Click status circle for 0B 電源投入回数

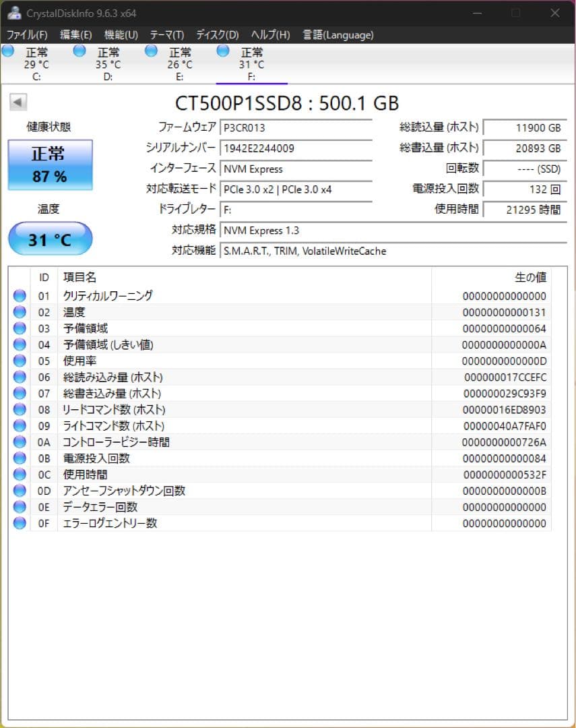tap(20, 458)
